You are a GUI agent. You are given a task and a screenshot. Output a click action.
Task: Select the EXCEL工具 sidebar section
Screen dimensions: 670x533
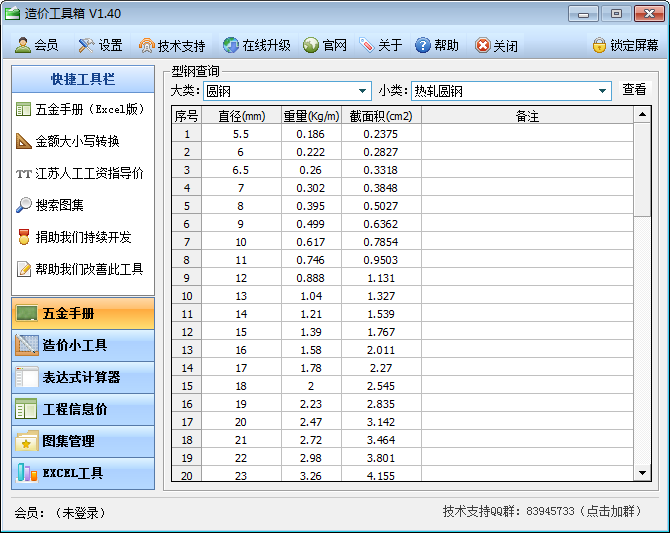tap(83, 474)
